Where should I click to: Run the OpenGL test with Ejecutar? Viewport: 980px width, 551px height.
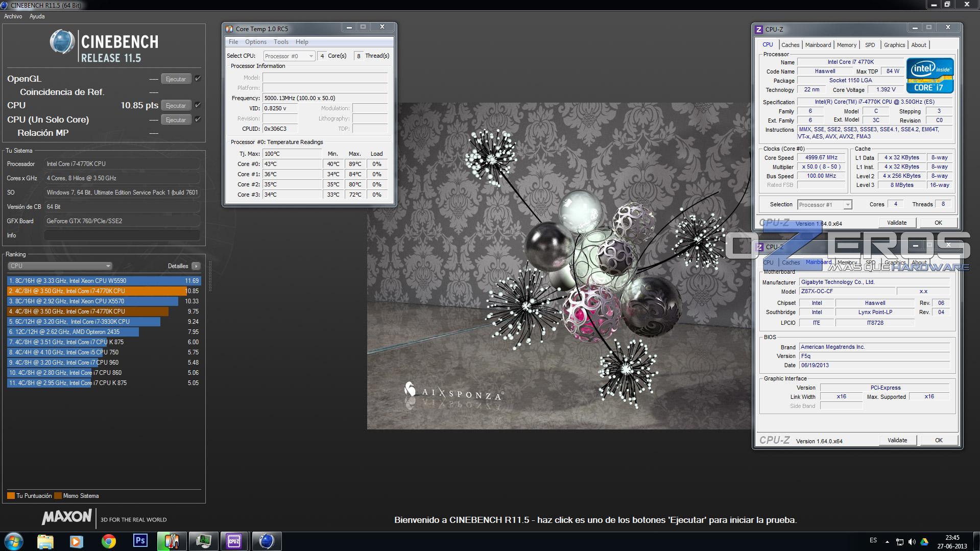tap(176, 79)
